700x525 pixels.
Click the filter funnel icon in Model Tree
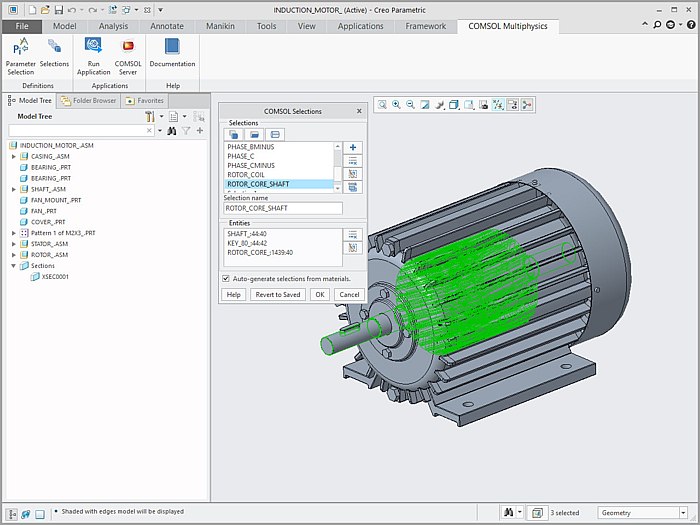(186, 131)
